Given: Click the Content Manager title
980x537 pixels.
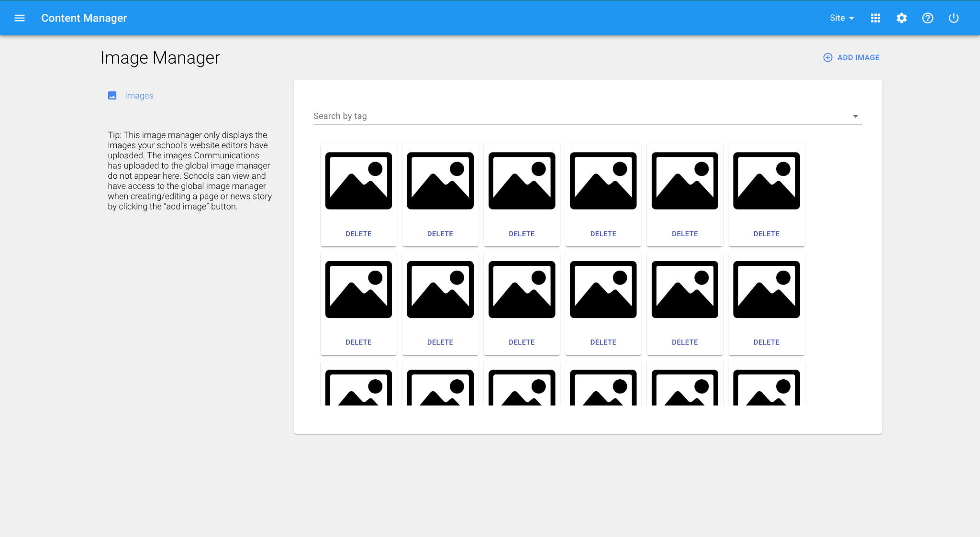Looking at the screenshot, I should click(84, 18).
